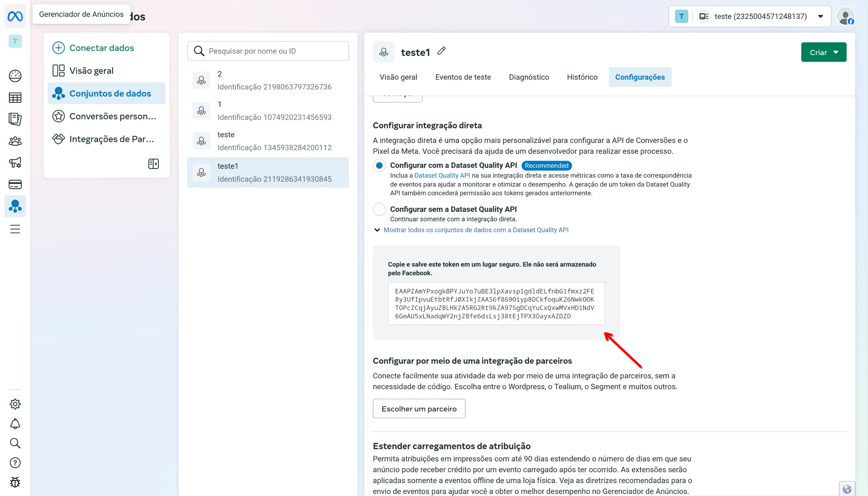Image resolution: width=868 pixels, height=496 pixels.
Task: Click the bug report icon
Action: coord(15,482)
